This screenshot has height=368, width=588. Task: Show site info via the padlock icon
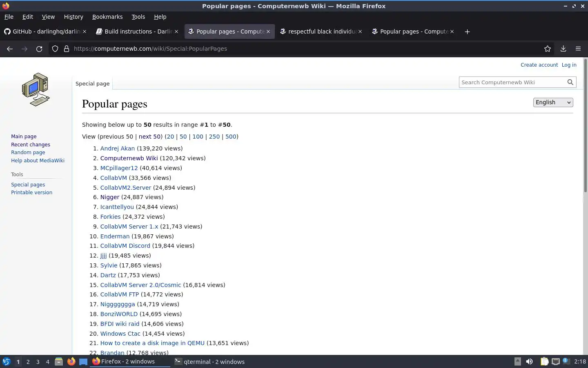click(67, 49)
